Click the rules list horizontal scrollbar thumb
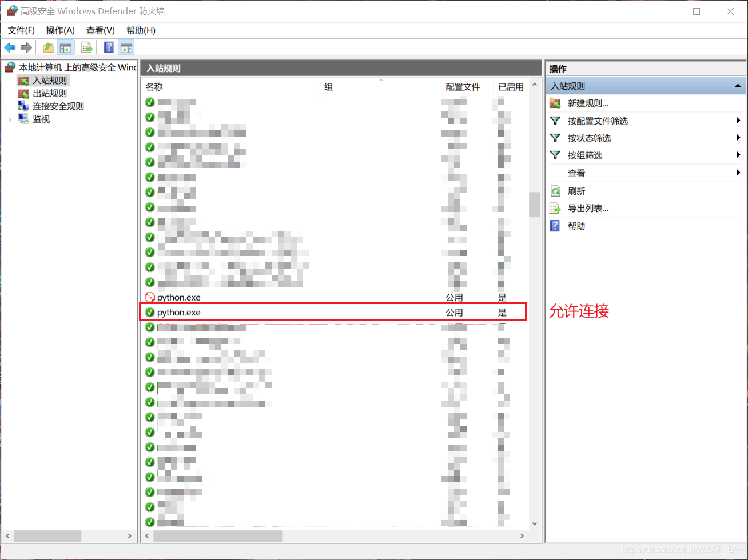This screenshot has width=748, height=560. click(x=218, y=536)
